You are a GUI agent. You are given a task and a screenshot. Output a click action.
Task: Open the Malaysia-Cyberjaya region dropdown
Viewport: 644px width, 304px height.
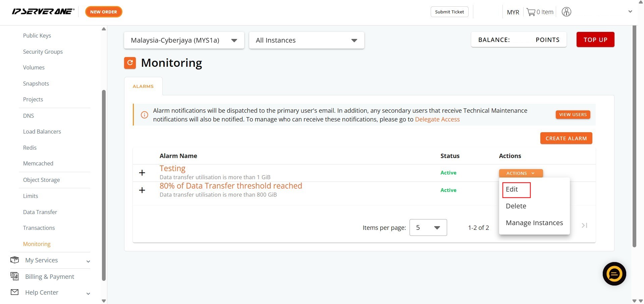(x=184, y=40)
